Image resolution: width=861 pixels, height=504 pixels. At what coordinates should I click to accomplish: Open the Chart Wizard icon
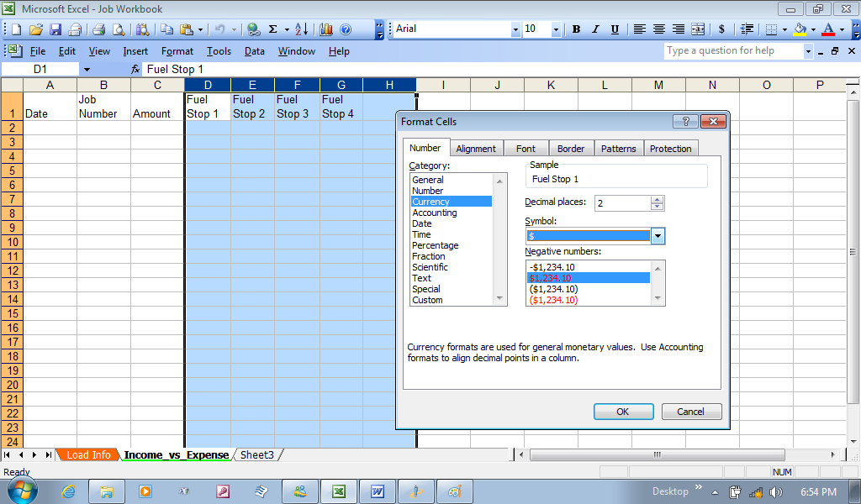326,29
